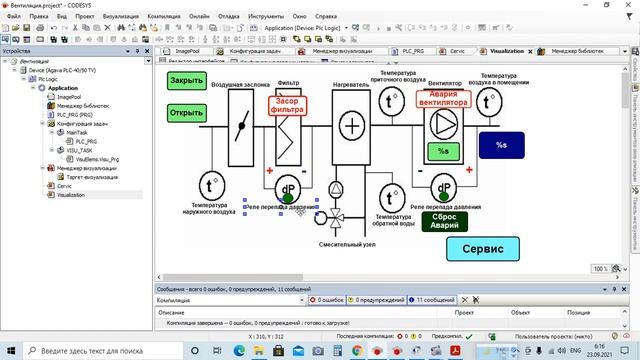The height and width of the screenshot is (360, 640).
Task: Collapse the VISU_TASK tree node
Action: (51, 150)
